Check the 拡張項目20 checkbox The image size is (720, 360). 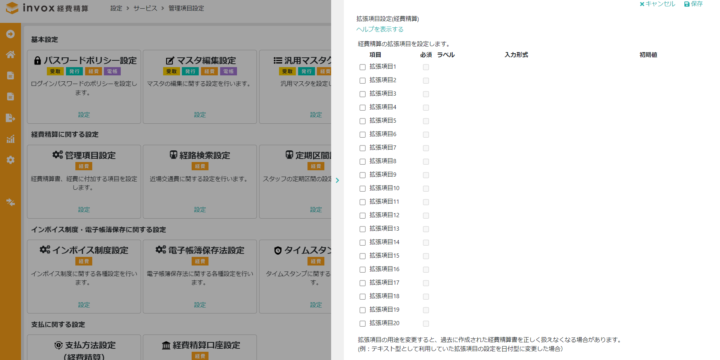tap(362, 323)
